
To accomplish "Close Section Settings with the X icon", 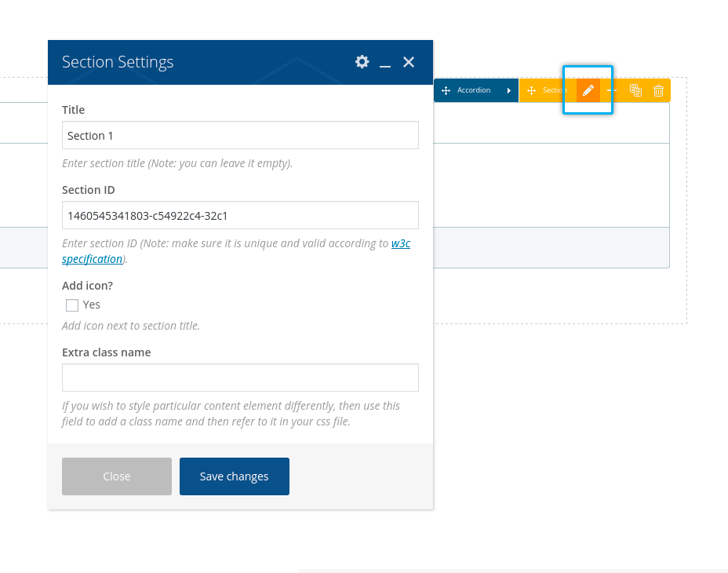I will (x=409, y=62).
